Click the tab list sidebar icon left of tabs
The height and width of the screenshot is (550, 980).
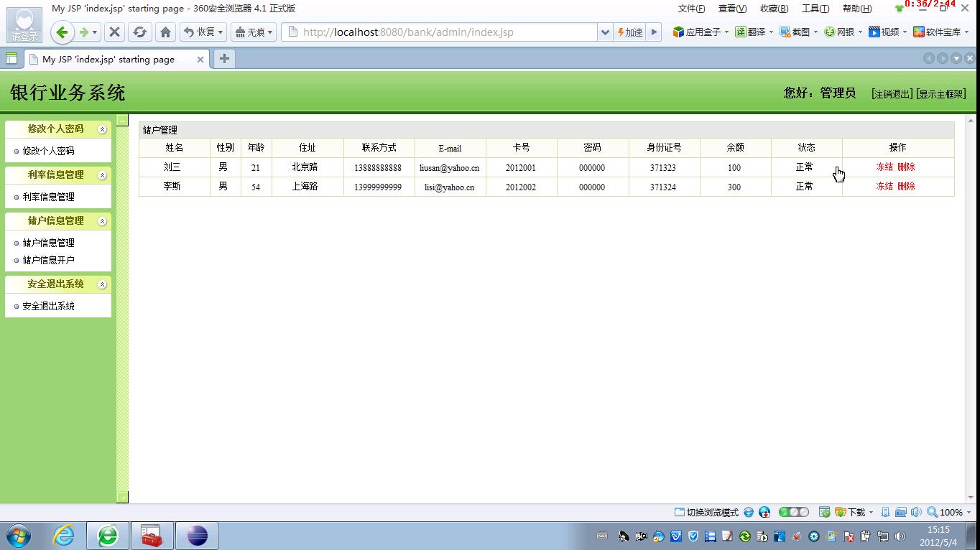pos(11,59)
